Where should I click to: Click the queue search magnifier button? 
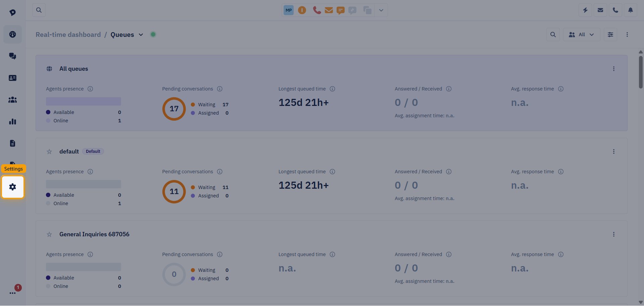coord(553,35)
